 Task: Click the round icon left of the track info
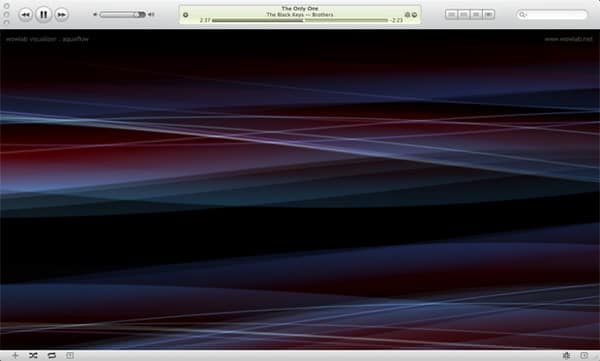tap(186, 15)
